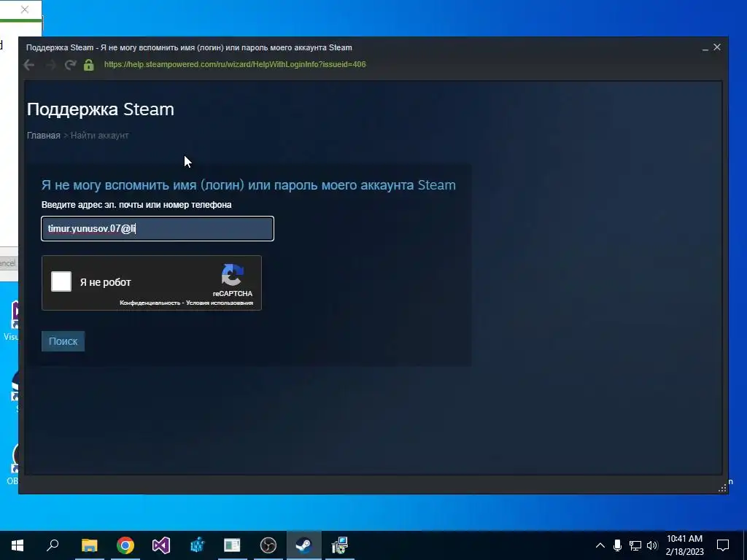Open the Конфиденциальность reCAPTCHA link
The image size is (747, 560).
coord(150,303)
